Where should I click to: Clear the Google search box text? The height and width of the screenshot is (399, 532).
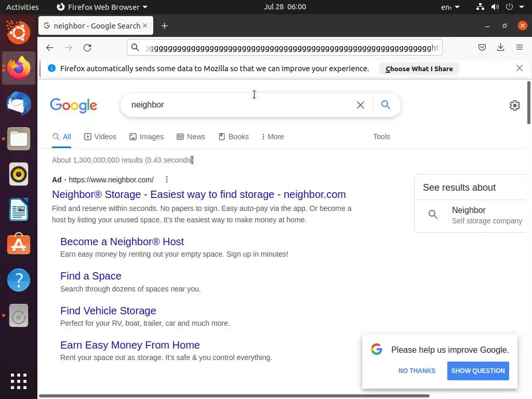point(361,105)
